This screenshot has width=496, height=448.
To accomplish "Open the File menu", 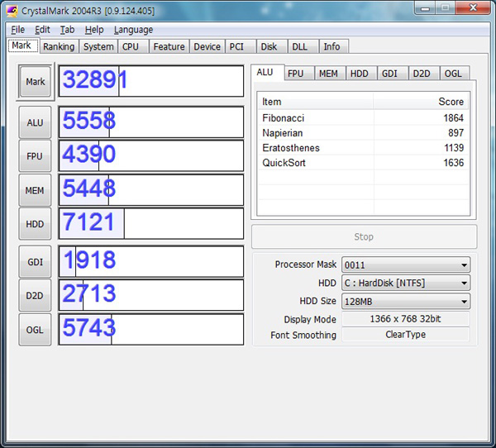I will (x=17, y=30).
